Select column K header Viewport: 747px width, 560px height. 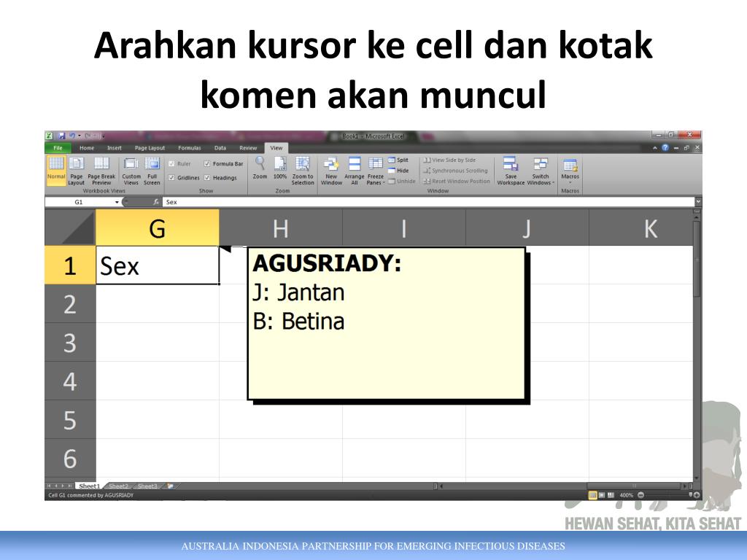point(641,227)
